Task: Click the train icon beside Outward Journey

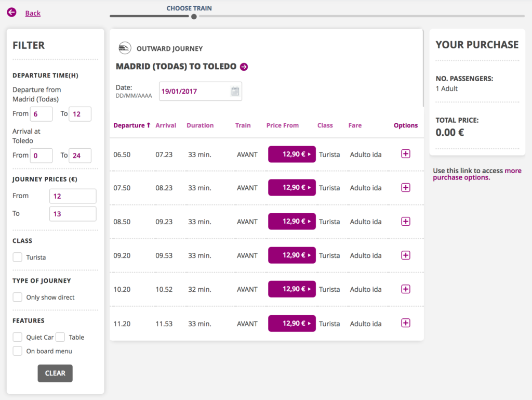Action: (125, 48)
